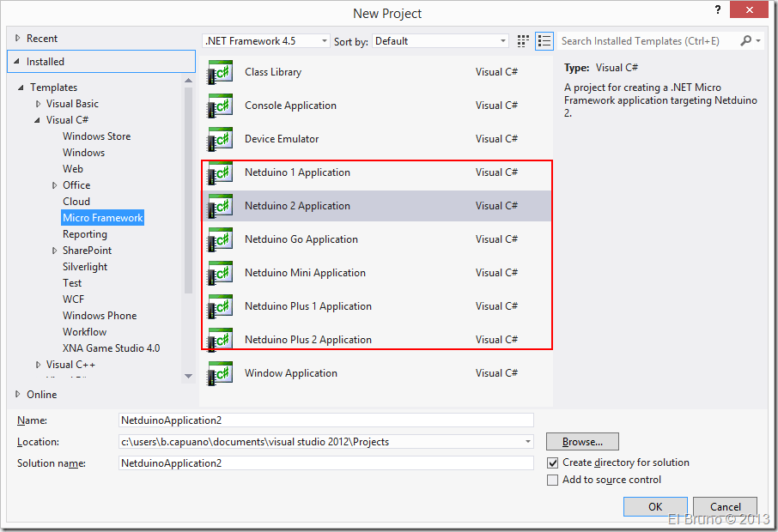
Task: Uncheck Create directory for solution
Action: [x=553, y=462]
